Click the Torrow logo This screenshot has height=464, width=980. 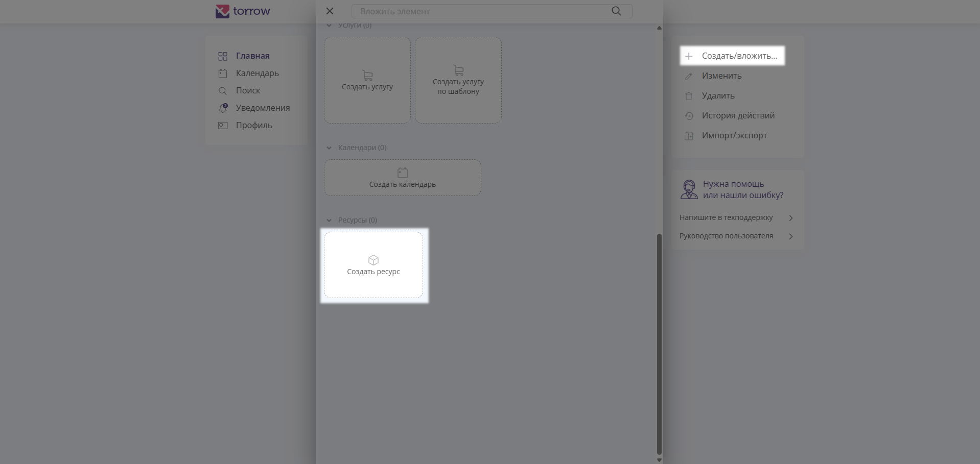(x=243, y=11)
